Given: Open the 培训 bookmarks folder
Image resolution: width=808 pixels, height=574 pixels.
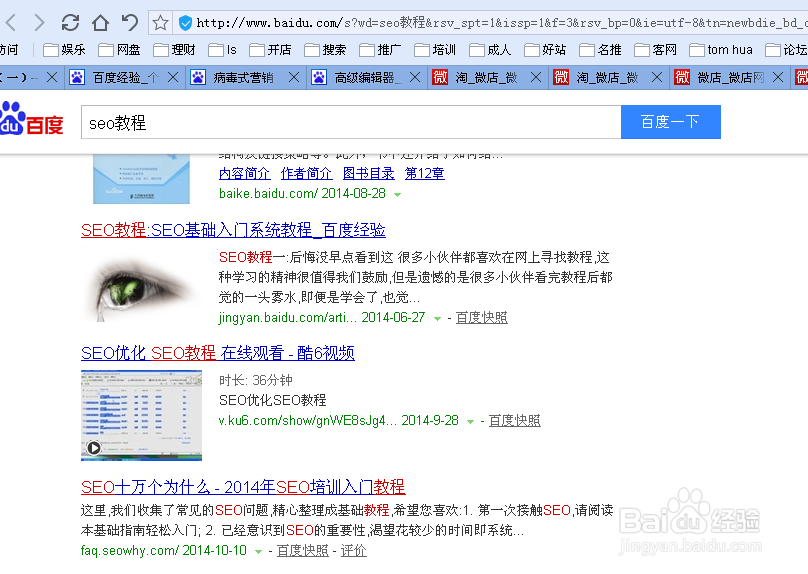Looking at the screenshot, I should tap(435, 50).
